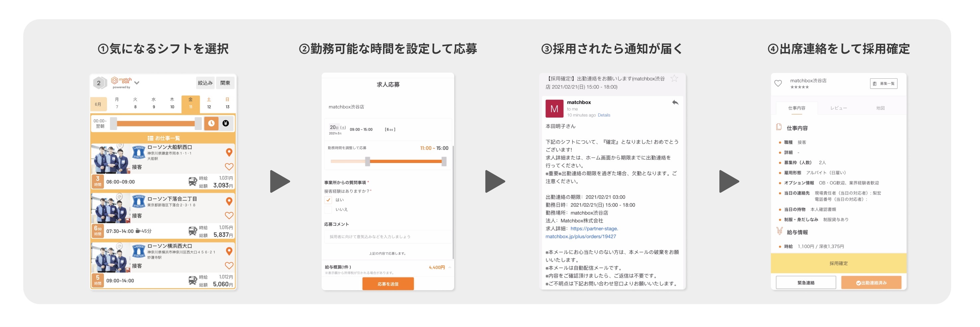Image resolution: width=980 pixels, height=327 pixels.
Task: Open the Details link in email header
Action: (604, 115)
